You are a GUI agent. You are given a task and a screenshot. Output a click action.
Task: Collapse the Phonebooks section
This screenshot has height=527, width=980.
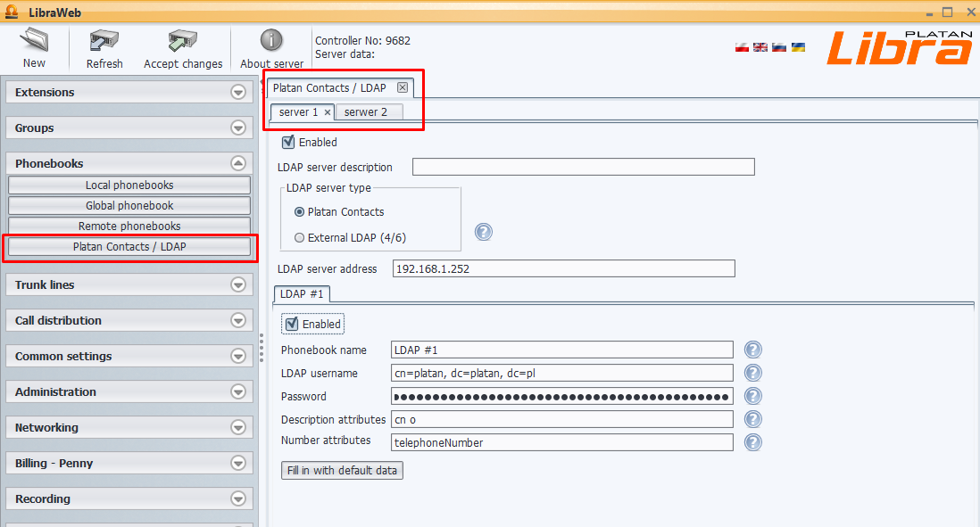[x=238, y=163]
